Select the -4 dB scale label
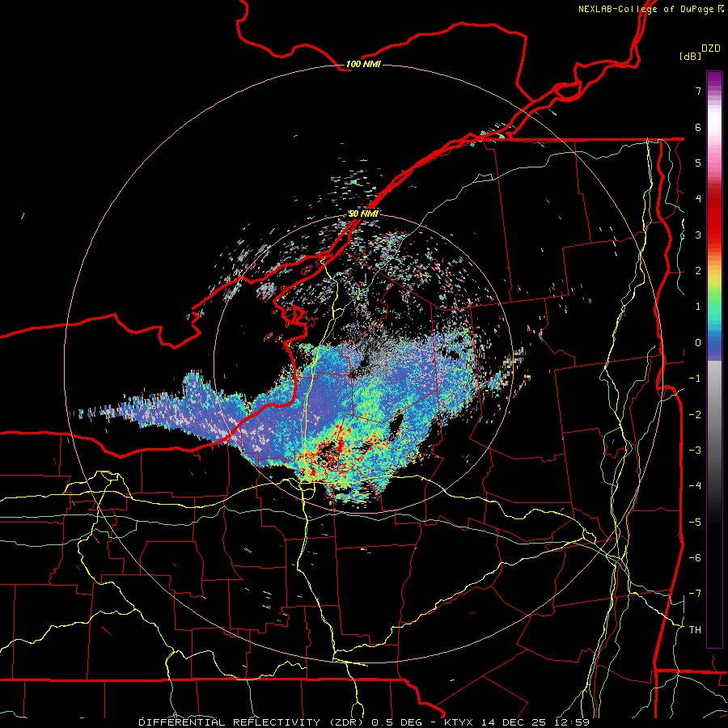 695,486
